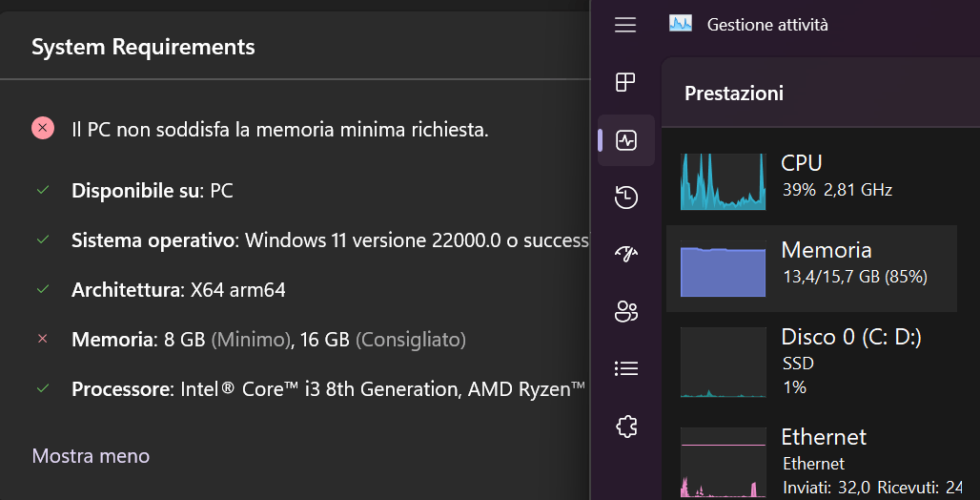Click the Processore Intel Core i3 row
Viewport: 980px width, 500px height.
329,389
